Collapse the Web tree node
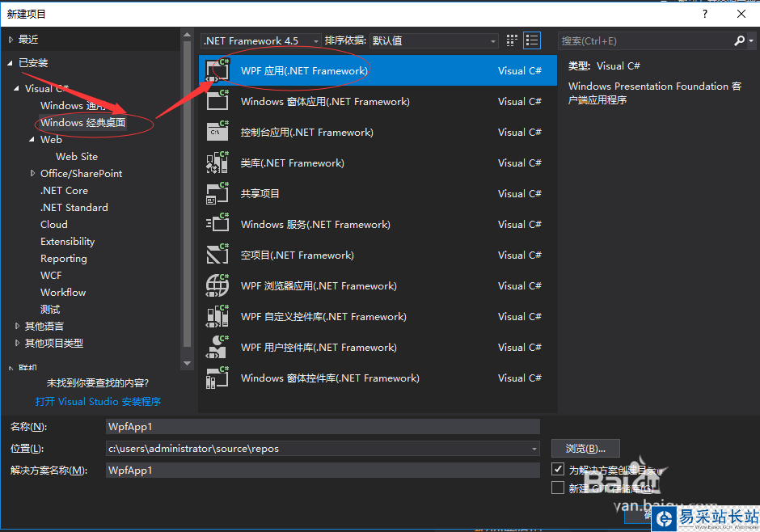Screen dimensions: 760x532 [32, 140]
